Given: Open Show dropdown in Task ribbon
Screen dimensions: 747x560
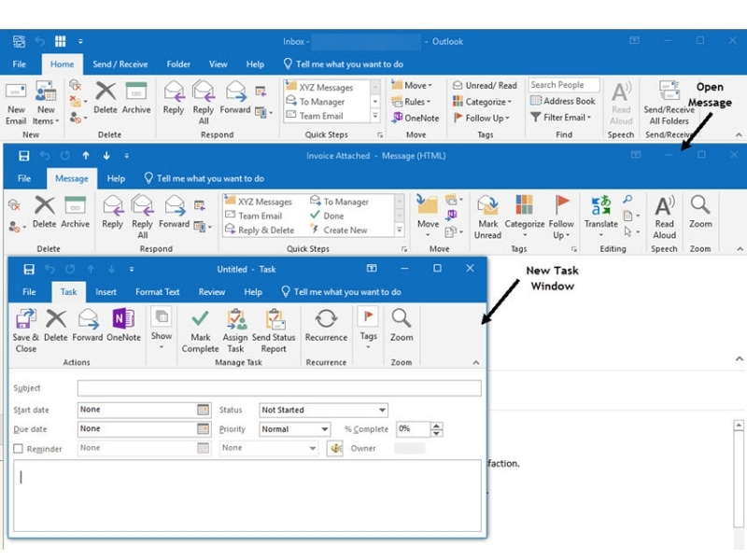Looking at the screenshot, I should pos(162,329).
